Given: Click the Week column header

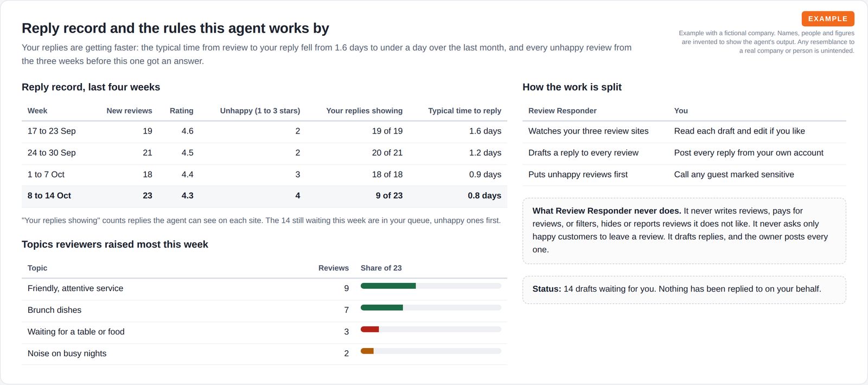Looking at the screenshot, I should pos(37,110).
